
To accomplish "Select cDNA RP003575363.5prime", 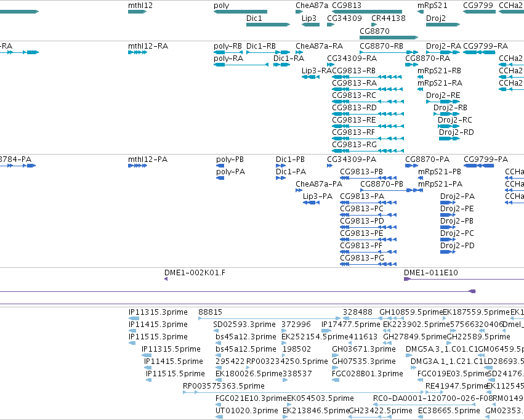I will click(x=224, y=386).
